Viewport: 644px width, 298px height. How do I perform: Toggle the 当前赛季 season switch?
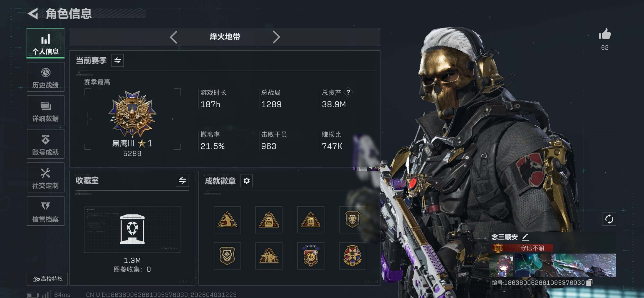[117, 61]
